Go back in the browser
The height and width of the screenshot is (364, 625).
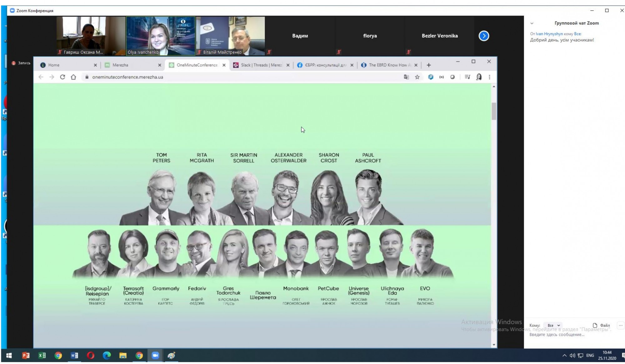point(41,77)
